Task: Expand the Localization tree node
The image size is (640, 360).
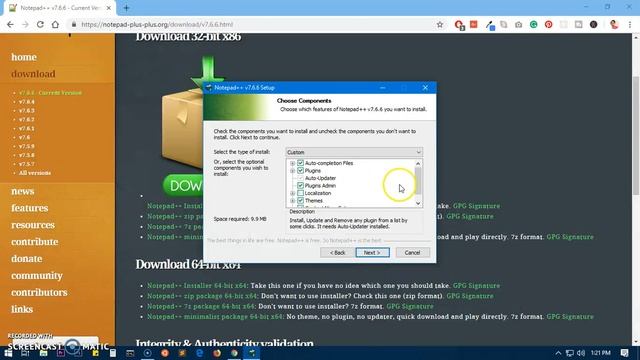Action: (292, 193)
